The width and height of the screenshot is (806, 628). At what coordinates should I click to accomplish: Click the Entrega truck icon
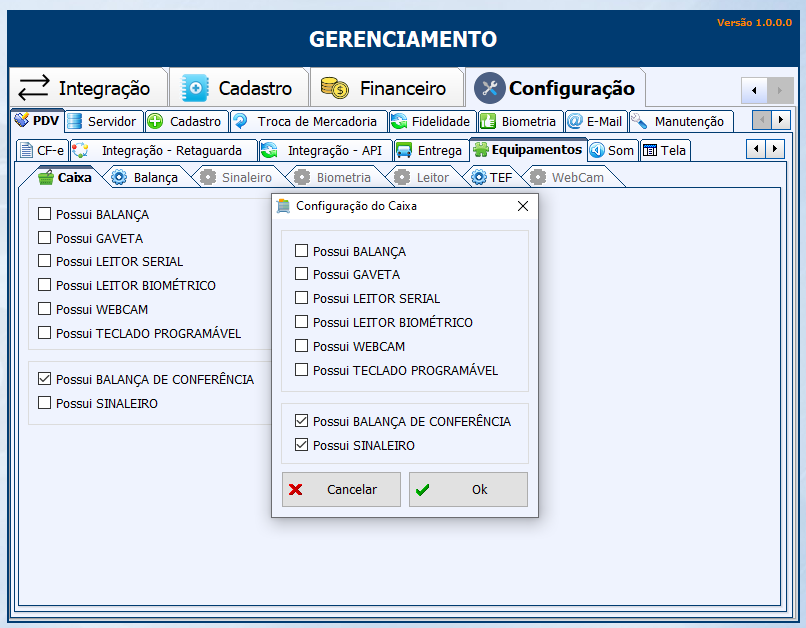coord(404,150)
